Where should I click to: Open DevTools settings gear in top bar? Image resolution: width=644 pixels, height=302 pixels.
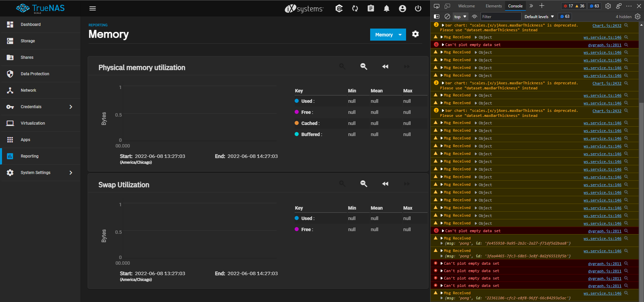pos(608,6)
